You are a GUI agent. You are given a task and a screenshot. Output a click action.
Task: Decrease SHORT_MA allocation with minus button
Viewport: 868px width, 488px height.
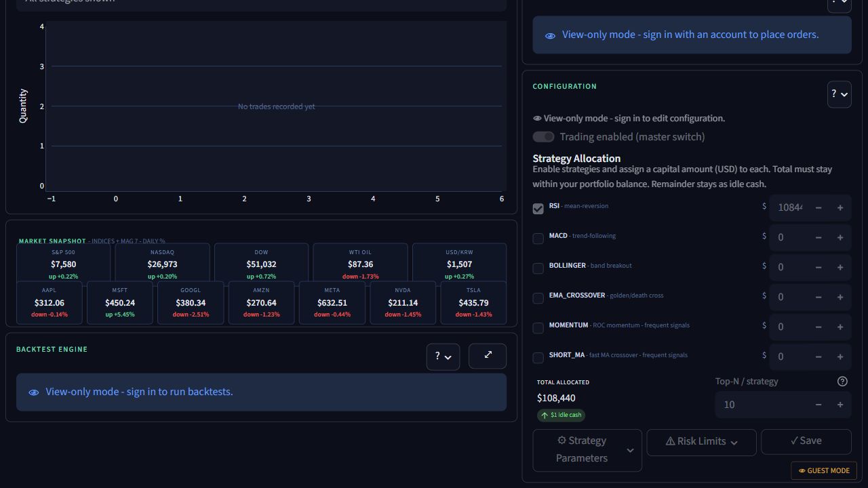tap(818, 357)
